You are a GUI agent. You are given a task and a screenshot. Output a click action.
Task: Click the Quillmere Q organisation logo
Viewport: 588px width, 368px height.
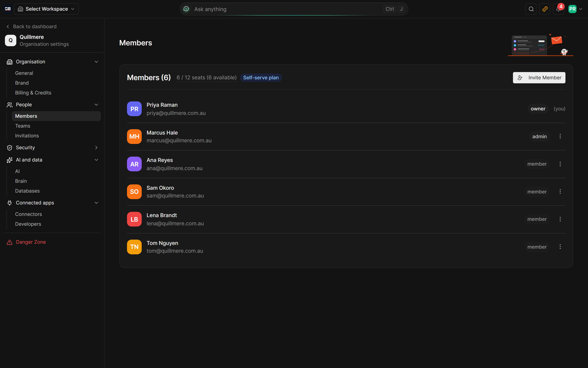coord(11,40)
